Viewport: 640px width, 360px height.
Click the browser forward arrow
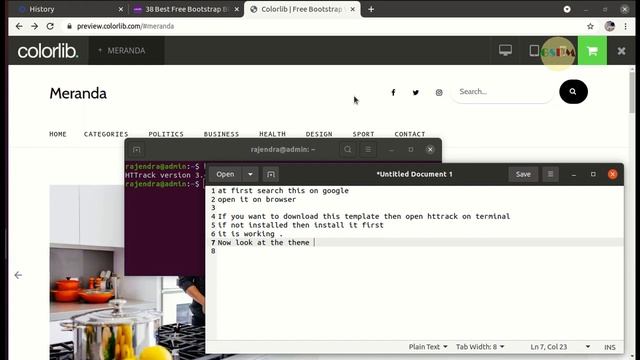[34, 26]
